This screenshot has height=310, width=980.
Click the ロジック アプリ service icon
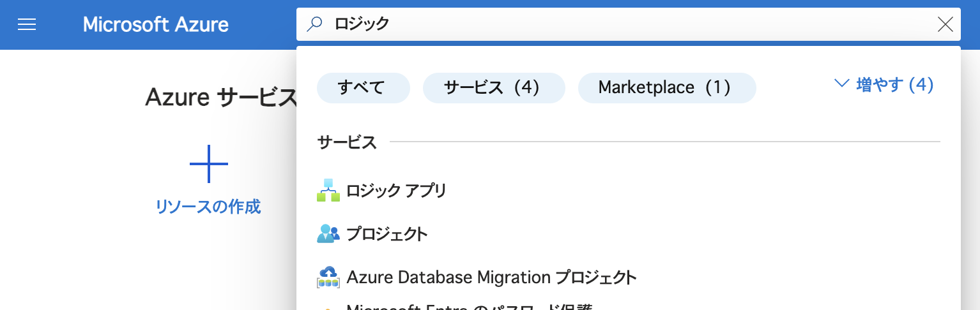328,191
